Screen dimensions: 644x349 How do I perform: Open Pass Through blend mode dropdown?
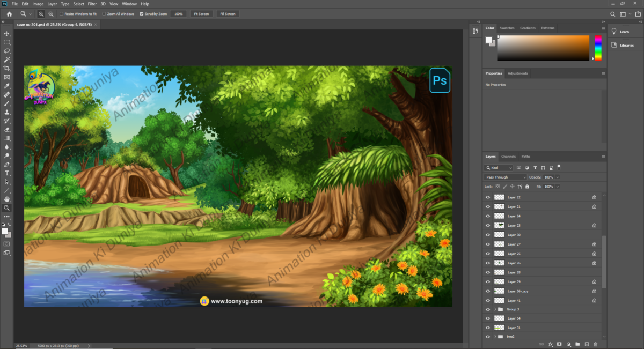[x=506, y=177]
